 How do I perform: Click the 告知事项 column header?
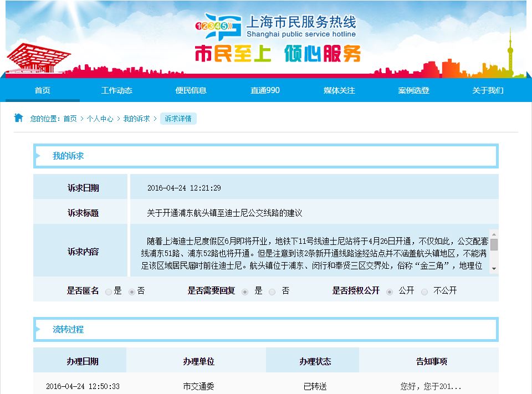click(432, 361)
